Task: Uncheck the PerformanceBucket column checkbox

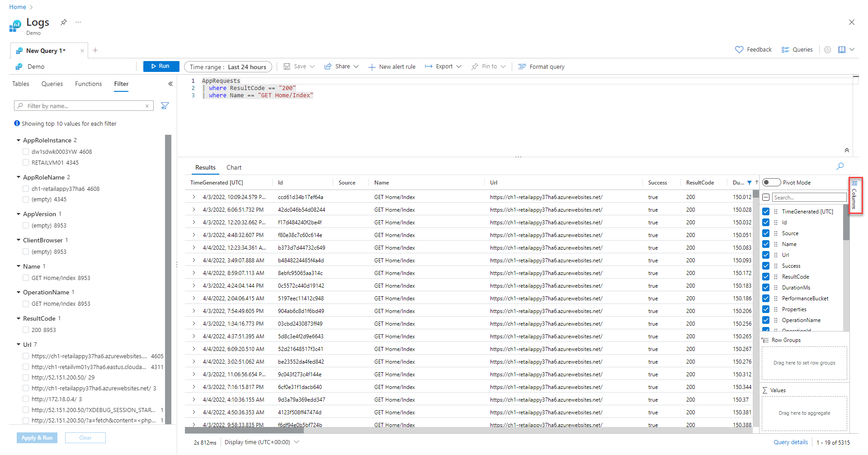Action: coord(766,299)
